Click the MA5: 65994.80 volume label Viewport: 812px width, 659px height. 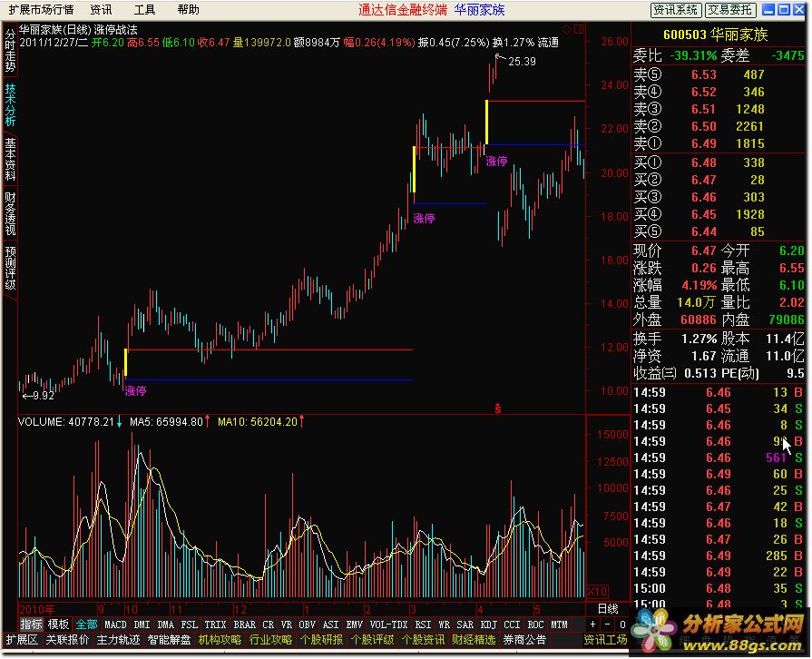point(166,422)
